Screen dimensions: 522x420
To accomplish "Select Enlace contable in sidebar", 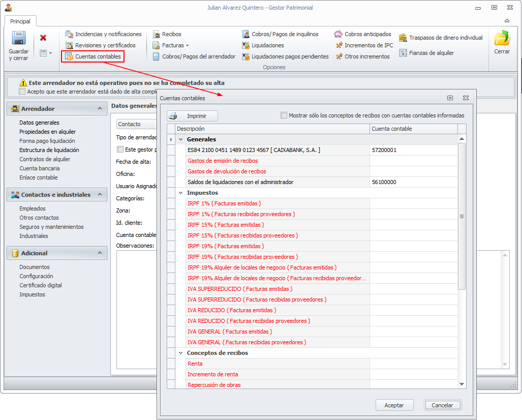I will coord(39,177).
